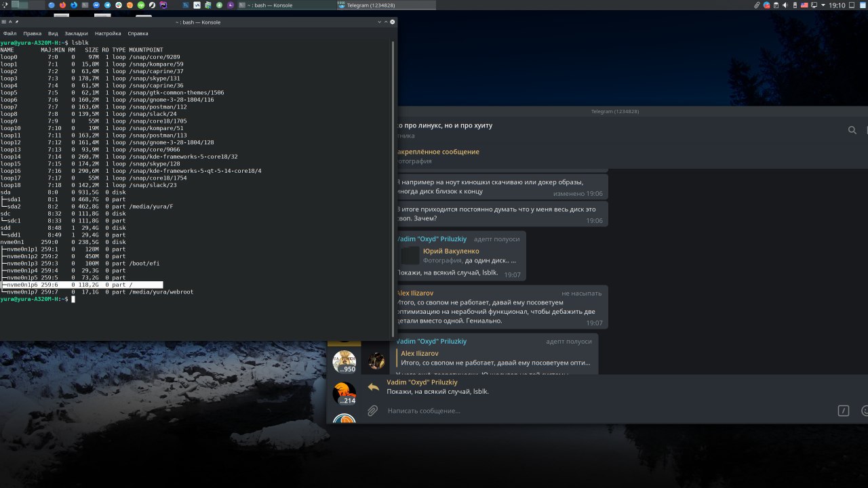The width and height of the screenshot is (868, 488).
Task: Click the green download icon in the panel
Action: 219,5
